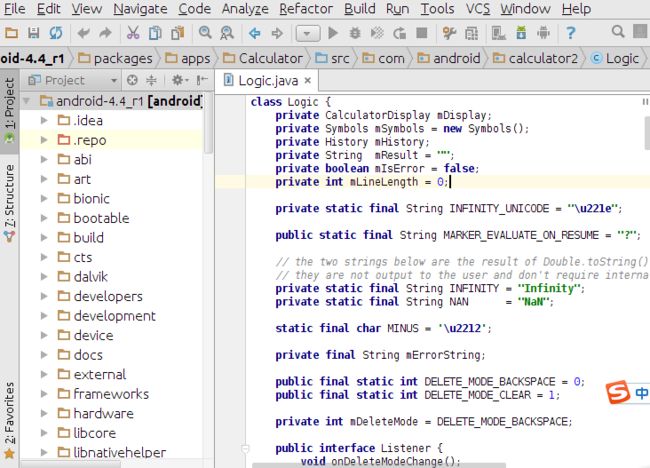The image size is (650, 468).
Task: Click the Run with Coverage icon
Action: (377, 32)
